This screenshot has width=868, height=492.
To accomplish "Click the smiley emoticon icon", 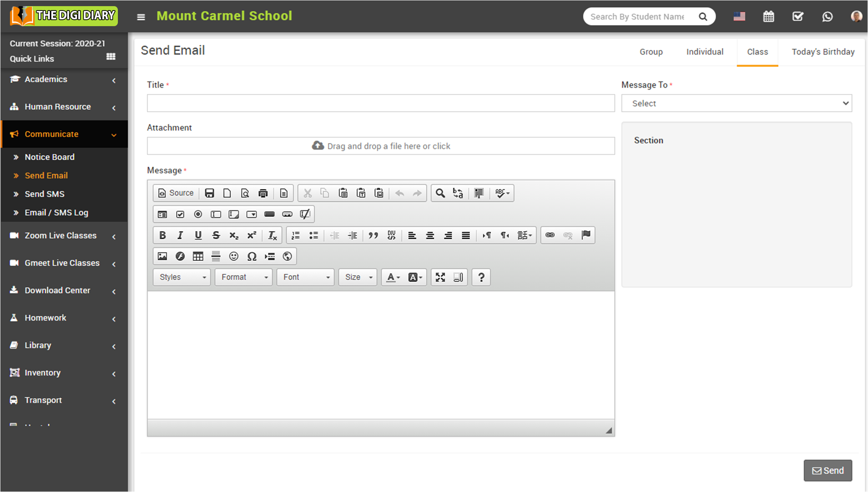I will pos(234,256).
